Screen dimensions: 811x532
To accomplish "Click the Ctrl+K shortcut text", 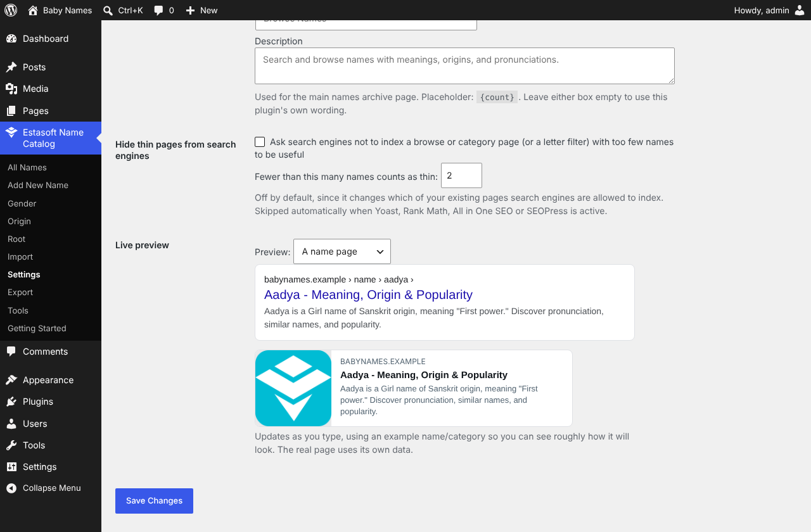I will (131, 10).
